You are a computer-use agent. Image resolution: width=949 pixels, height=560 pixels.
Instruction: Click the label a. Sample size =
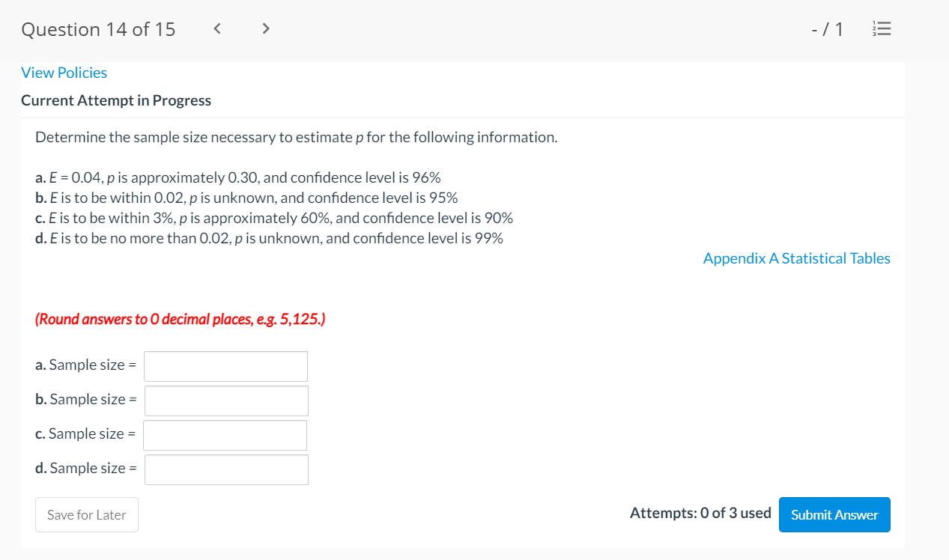pyautogui.click(x=85, y=365)
